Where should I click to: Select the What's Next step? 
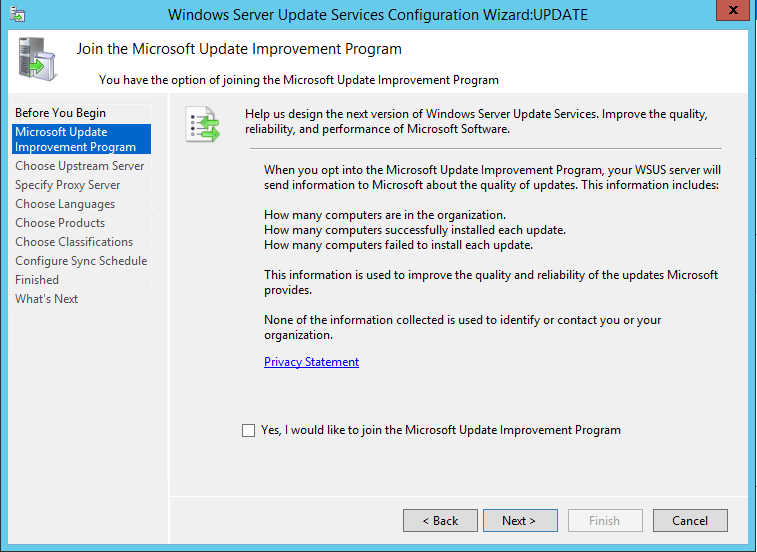(x=46, y=299)
